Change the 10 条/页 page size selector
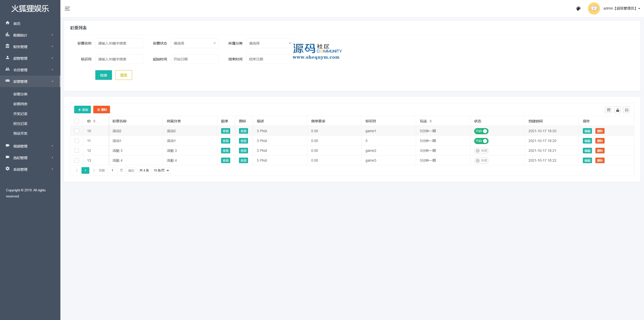644x320 pixels. pos(161,170)
